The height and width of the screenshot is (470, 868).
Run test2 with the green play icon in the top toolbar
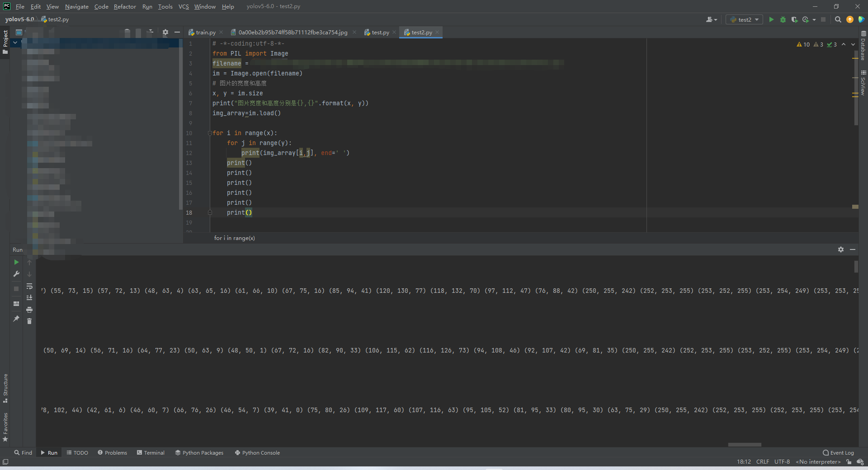[771, 19]
